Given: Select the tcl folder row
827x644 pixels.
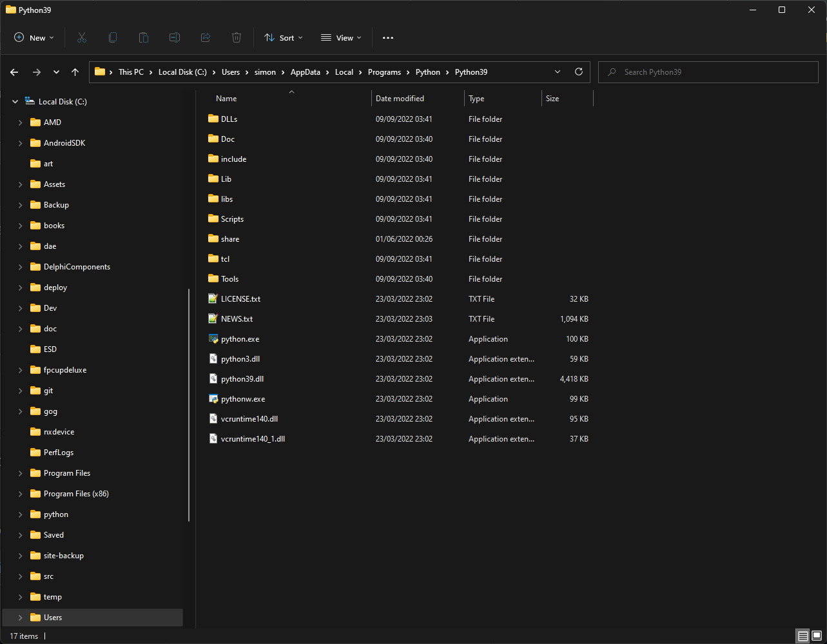Looking at the screenshot, I should click(x=398, y=259).
